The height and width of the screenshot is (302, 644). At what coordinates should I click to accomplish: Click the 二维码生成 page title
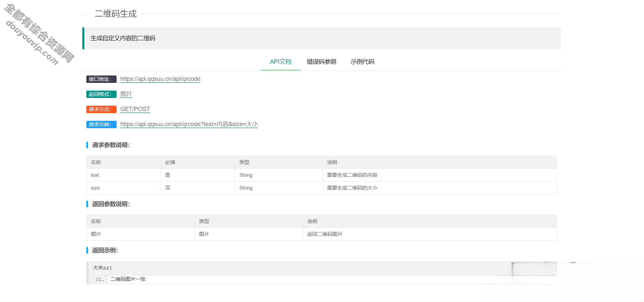click(x=116, y=14)
